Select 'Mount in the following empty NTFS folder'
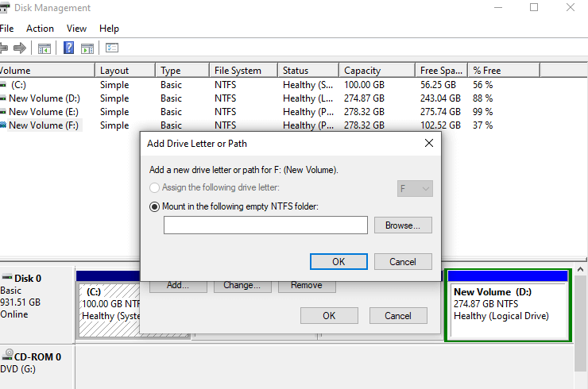Screen dimensions: 588x389 tap(154, 206)
